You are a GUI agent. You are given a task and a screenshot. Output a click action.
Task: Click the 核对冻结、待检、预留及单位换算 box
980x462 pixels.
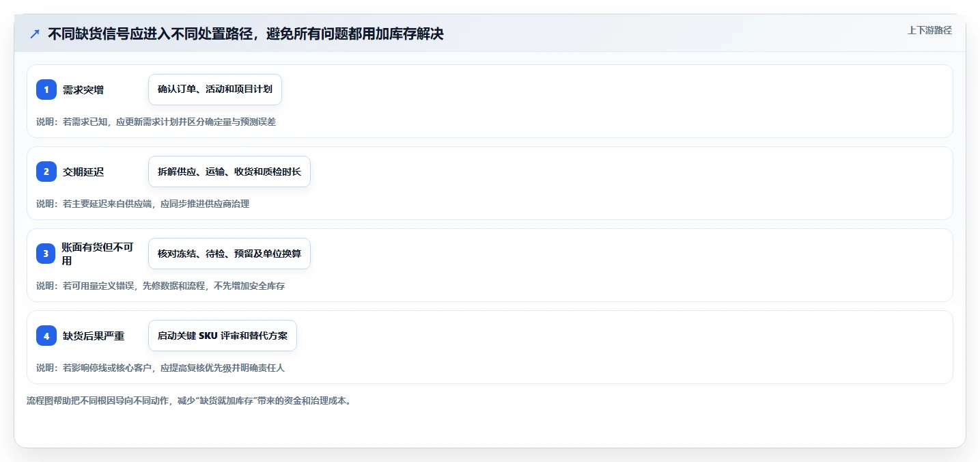[229, 254]
